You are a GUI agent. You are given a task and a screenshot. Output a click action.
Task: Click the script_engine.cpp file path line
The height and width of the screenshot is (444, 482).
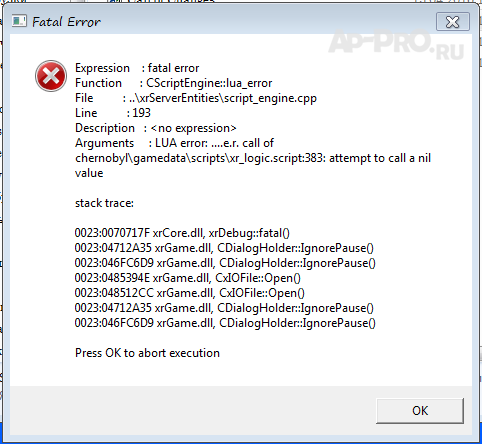[196, 98]
